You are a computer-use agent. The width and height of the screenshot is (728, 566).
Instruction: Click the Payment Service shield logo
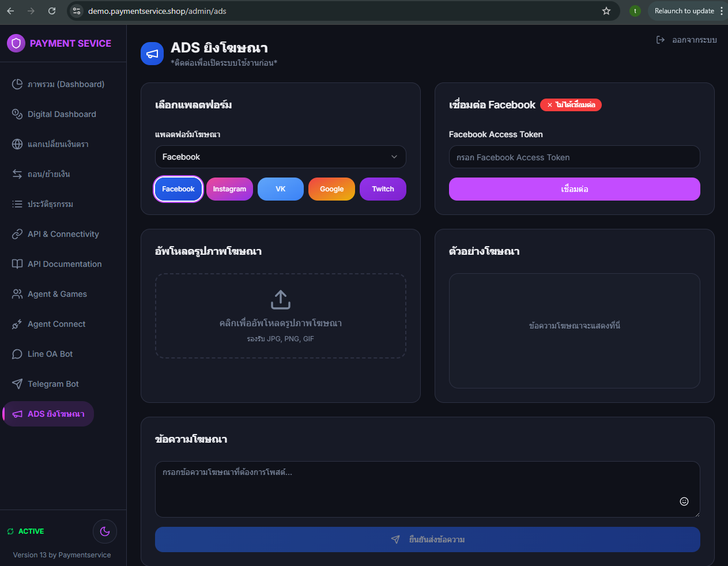(16, 43)
